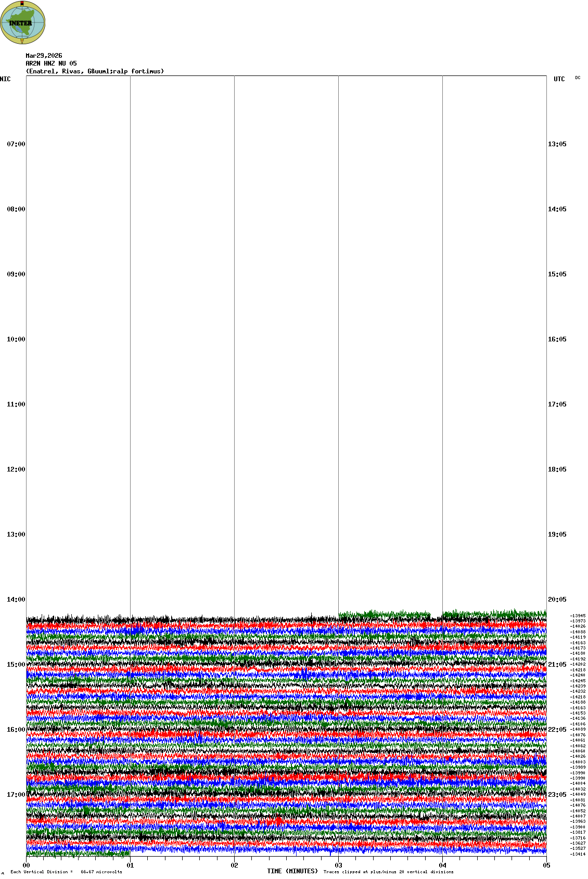The height and width of the screenshot is (879, 588).
Task: Select the 14:00 local time marker
Action: [x=16, y=600]
